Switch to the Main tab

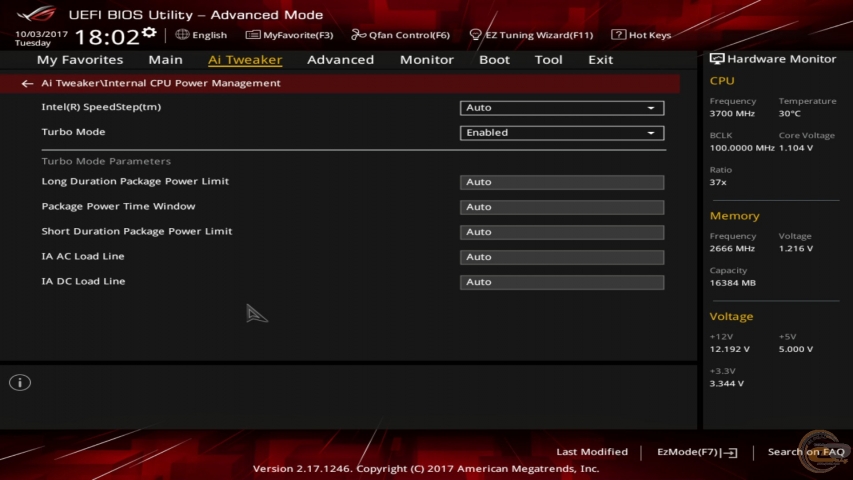pos(165,59)
